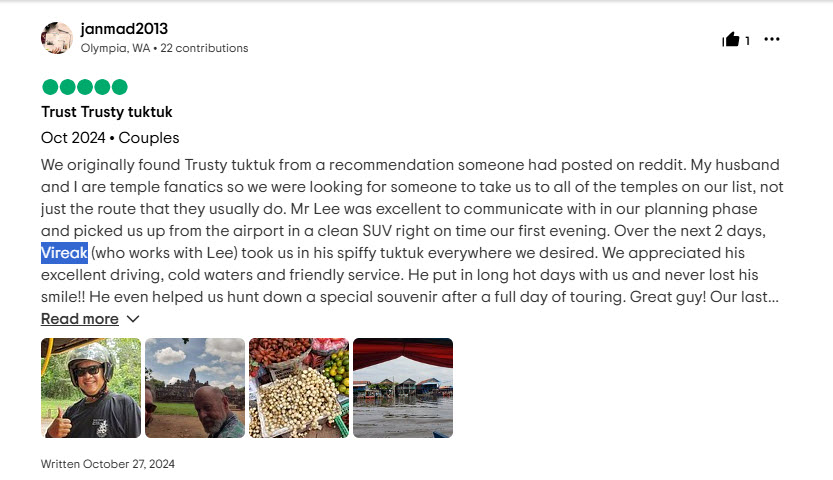This screenshot has width=833, height=480.
Task: Open janmad2013's profile avatar
Action: (57, 38)
